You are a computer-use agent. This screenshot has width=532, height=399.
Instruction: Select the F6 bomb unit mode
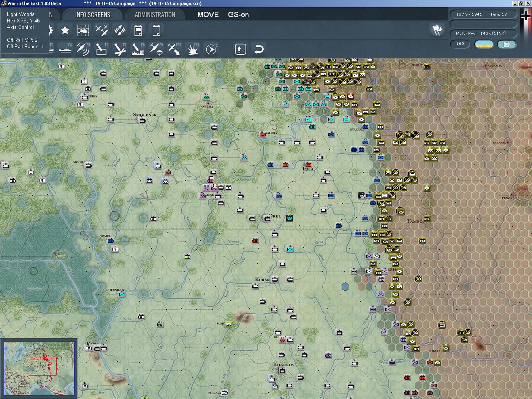(101, 49)
